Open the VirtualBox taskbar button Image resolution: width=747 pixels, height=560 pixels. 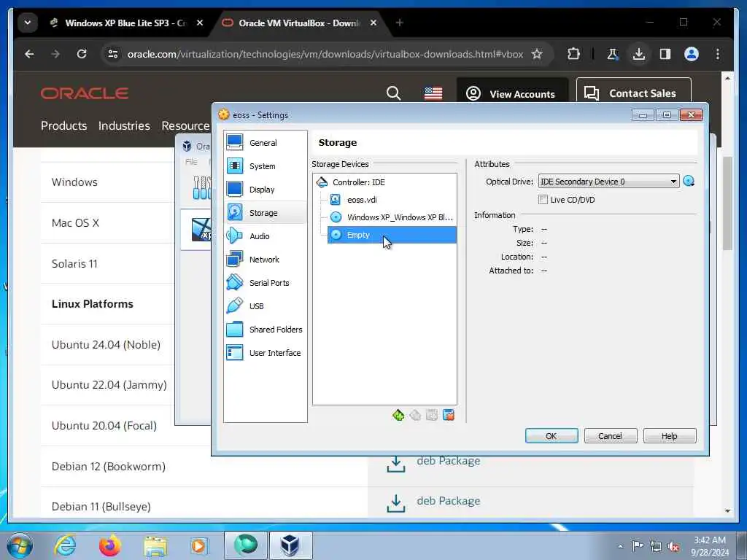click(290, 545)
